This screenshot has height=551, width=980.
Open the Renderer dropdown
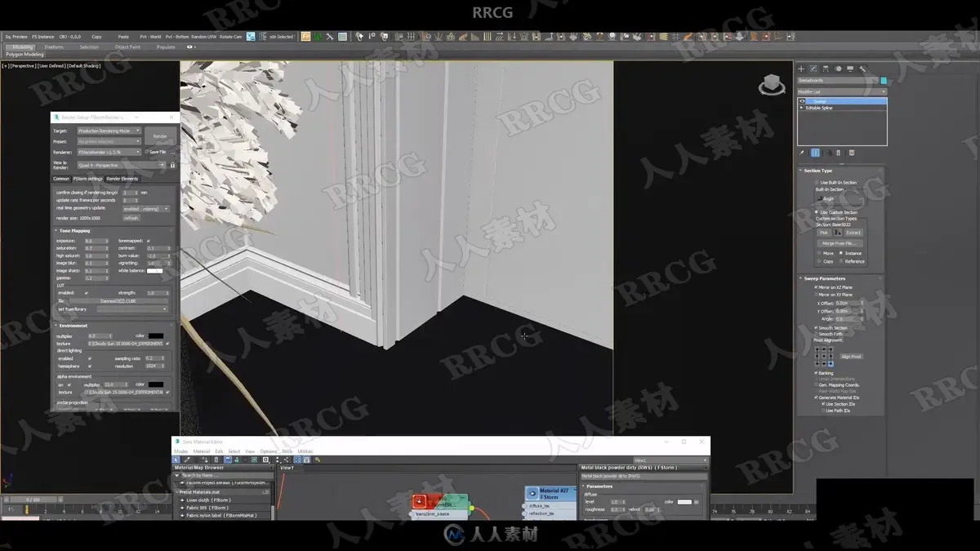[x=109, y=152]
